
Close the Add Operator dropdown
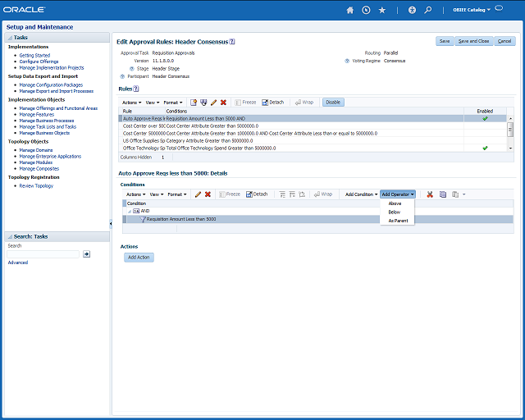(x=398, y=194)
